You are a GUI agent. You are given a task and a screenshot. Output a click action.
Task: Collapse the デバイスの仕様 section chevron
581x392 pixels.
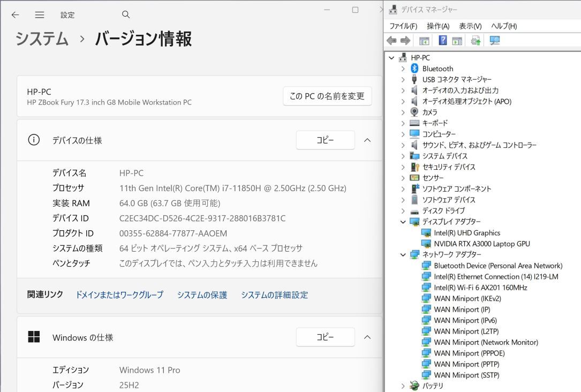(x=367, y=140)
